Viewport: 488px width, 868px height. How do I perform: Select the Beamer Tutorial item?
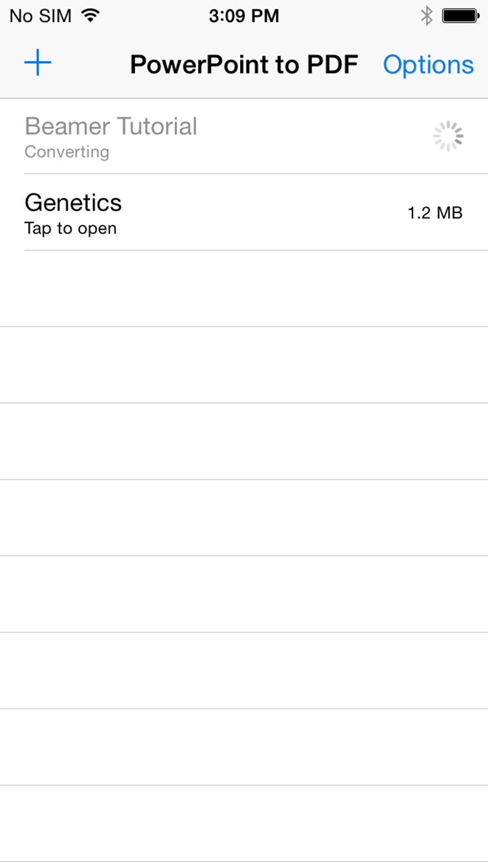[x=111, y=126]
